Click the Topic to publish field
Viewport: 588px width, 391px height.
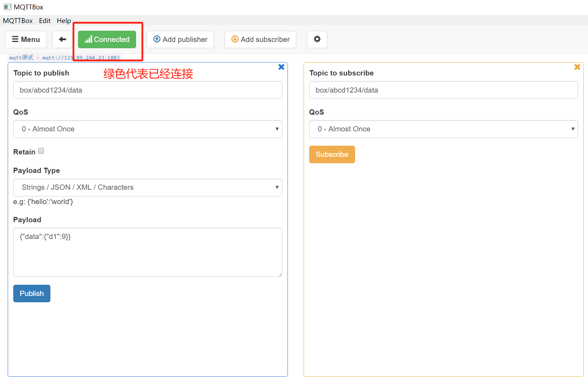148,90
